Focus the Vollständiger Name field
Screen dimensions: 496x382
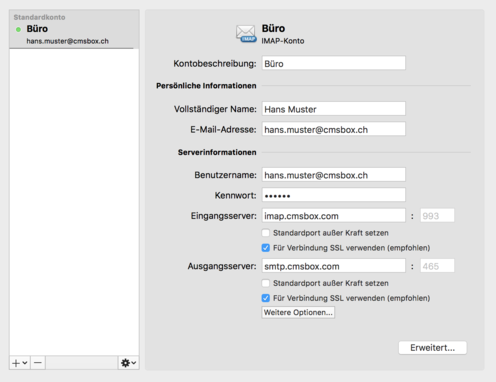point(334,109)
